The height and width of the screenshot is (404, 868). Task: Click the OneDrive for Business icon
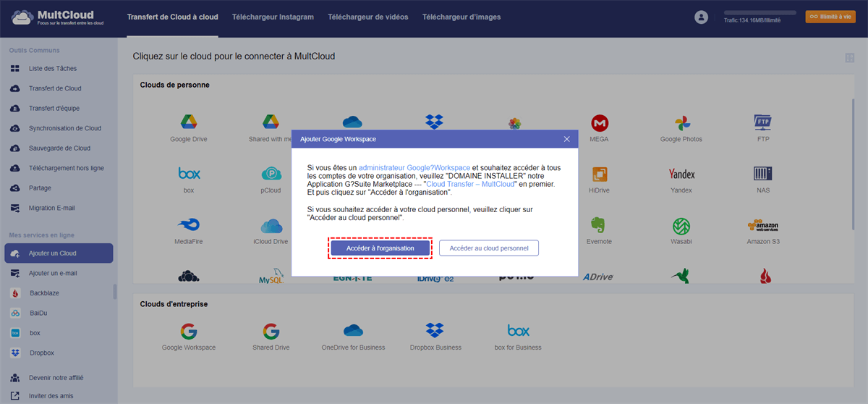point(353,331)
